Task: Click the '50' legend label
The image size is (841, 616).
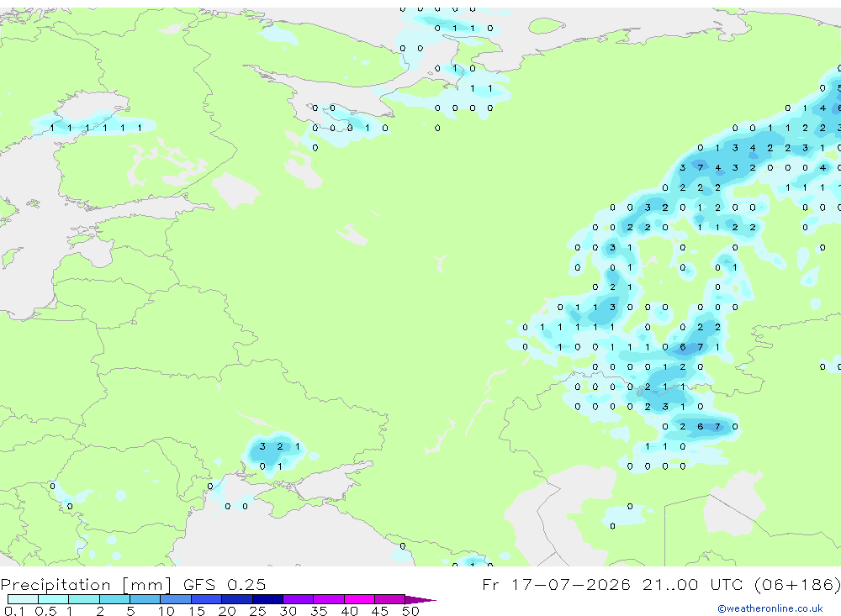Action: pyautogui.click(x=410, y=611)
